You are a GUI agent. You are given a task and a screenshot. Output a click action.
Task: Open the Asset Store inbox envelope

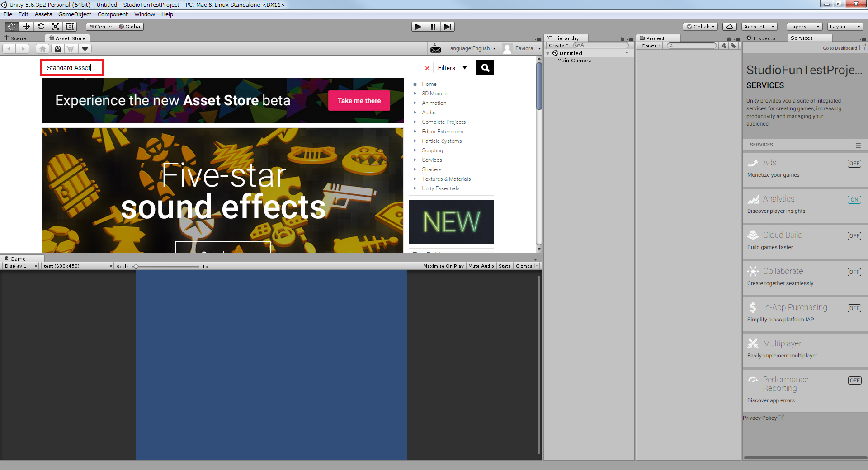[x=436, y=48]
